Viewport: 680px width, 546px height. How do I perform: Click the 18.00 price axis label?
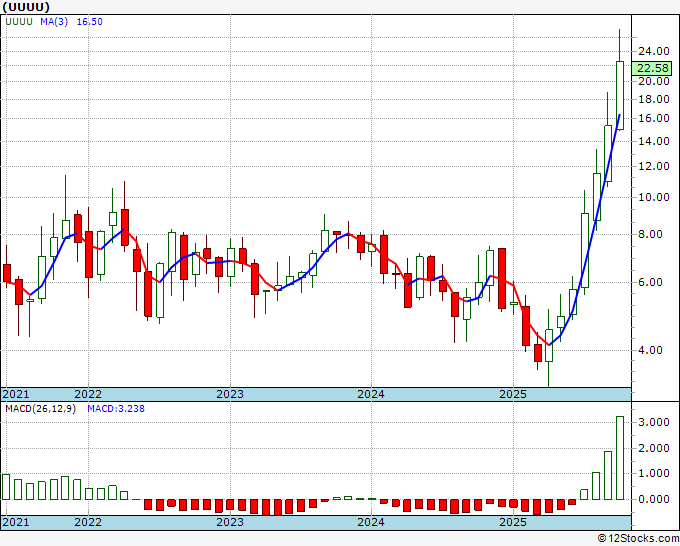(x=654, y=99)
